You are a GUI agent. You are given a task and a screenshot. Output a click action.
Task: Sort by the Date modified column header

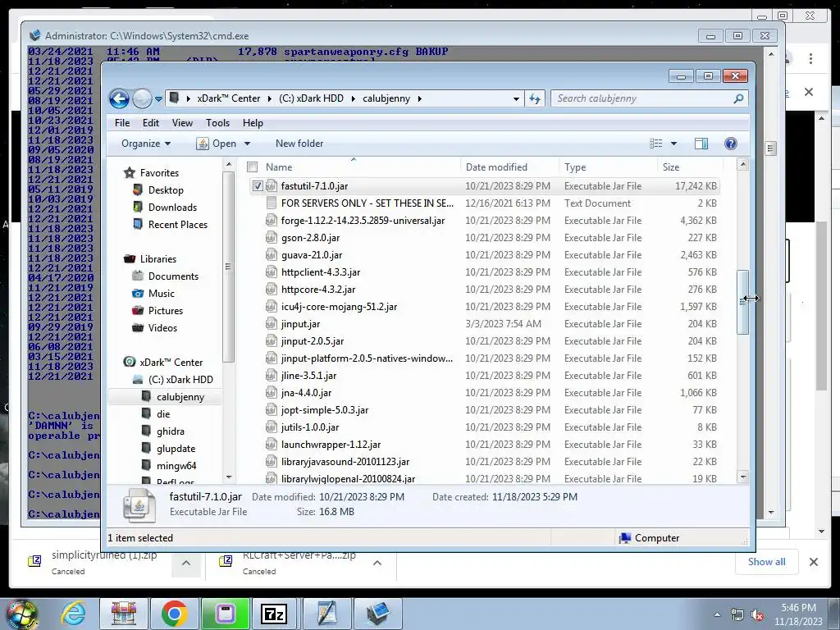(509, 167)
